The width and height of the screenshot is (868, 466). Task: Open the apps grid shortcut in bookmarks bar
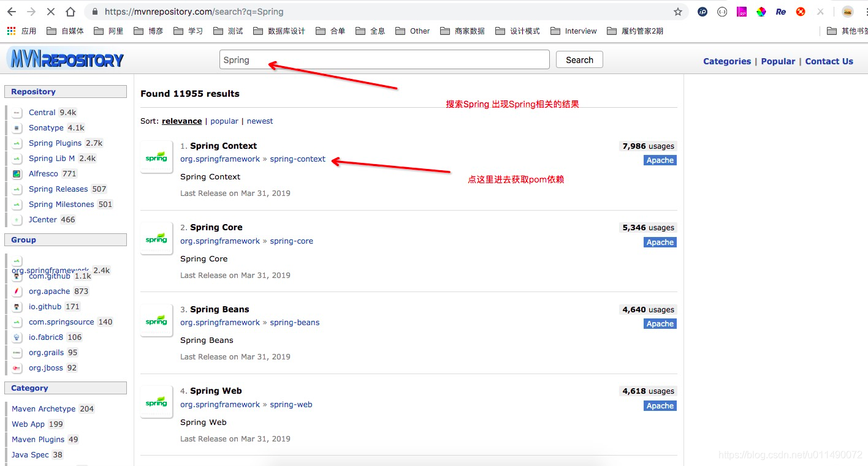[12, 31]
